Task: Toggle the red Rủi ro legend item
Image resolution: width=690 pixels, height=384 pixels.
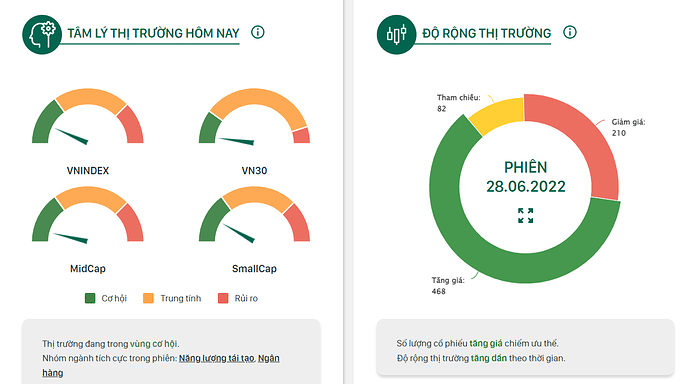Action: pyautogui.click(x=238, y=298)
